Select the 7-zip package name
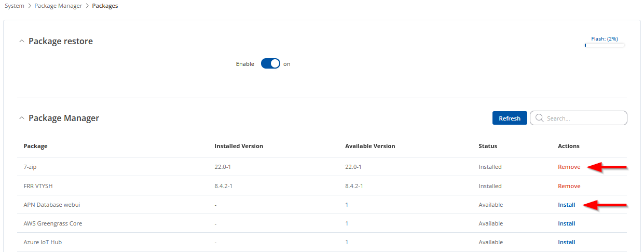Screen dimensions: 644x252 pyautogui.click(x=31, y=167)
